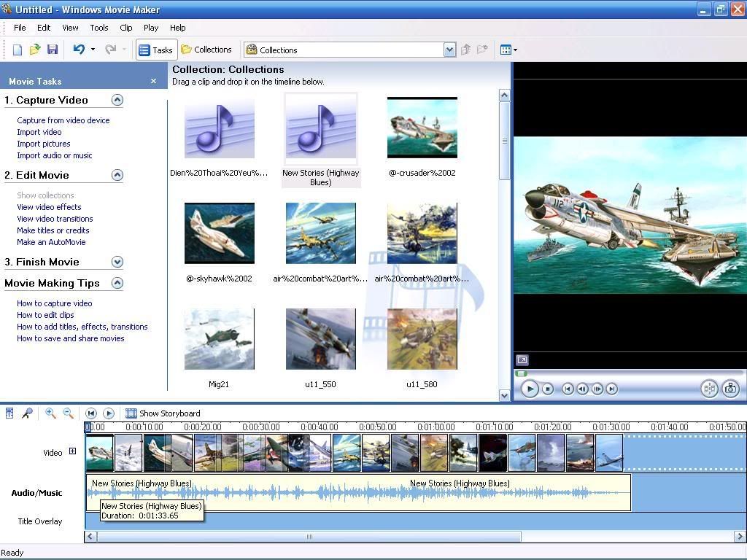This screenshot has height=560, width=747.
Task: Open the Help menu
Action: 178,28
